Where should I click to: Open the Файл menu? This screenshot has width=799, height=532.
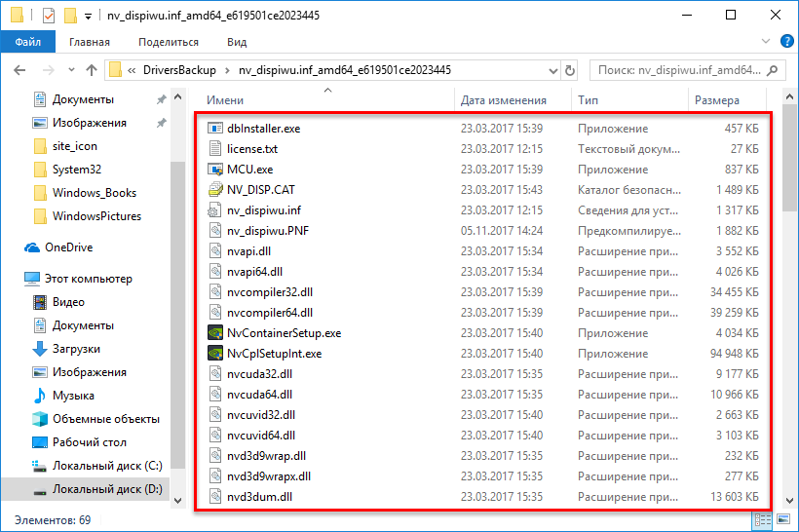click(x=28, y=42)
